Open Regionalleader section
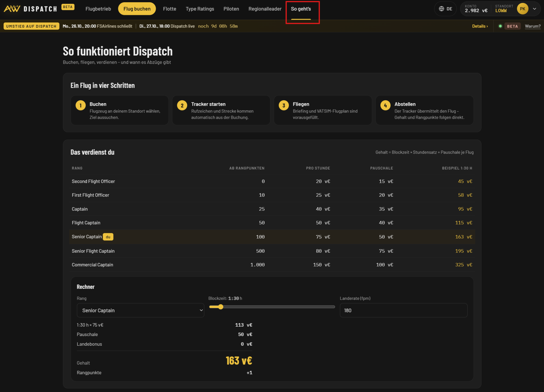 pyautogui.click(x=265, y=9)
